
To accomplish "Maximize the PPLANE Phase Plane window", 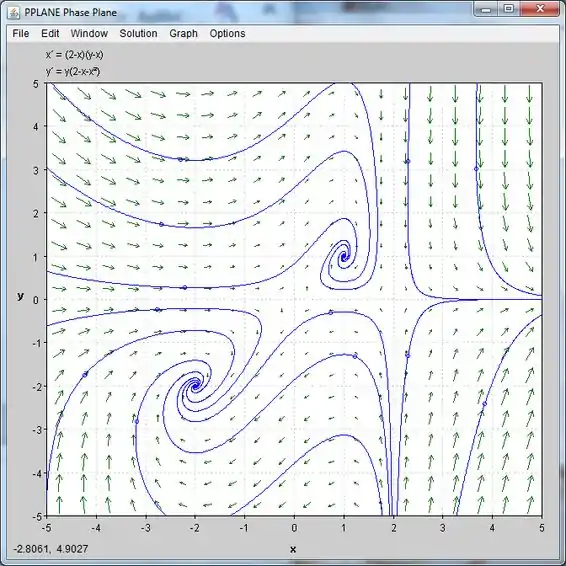I will [x=509, y=9].
